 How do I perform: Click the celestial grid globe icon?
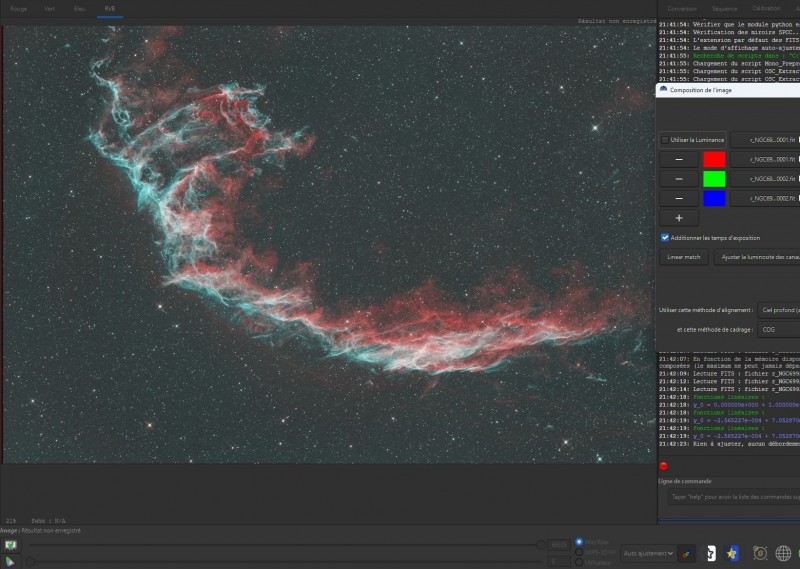coord(783,553)
